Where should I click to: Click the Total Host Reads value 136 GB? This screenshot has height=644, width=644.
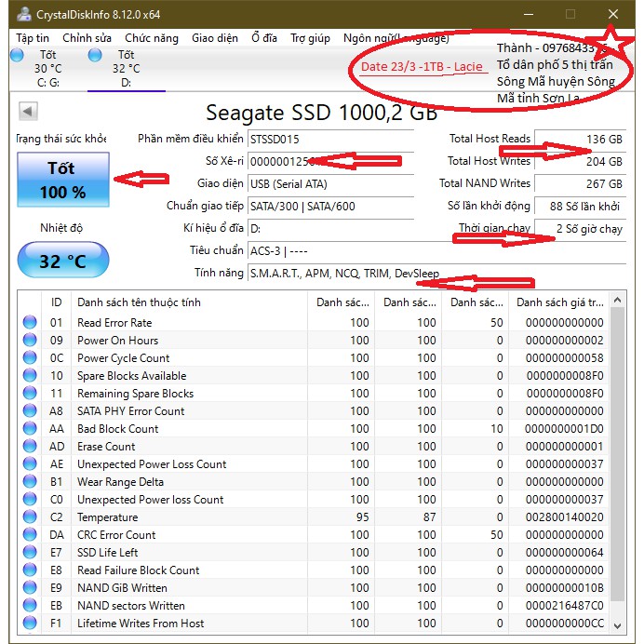[580, 140]
